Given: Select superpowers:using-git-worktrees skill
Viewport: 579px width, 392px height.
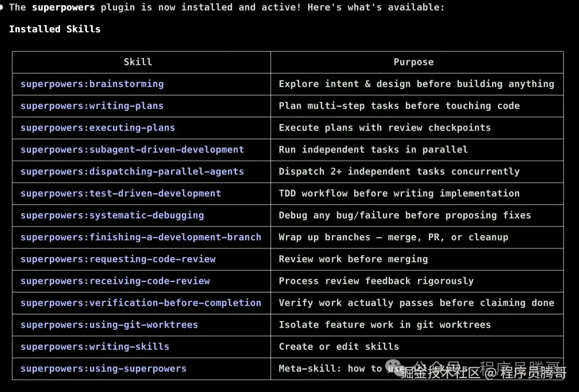Looking at the screenshot, I should pyautogui.click(x=109, y=325).
